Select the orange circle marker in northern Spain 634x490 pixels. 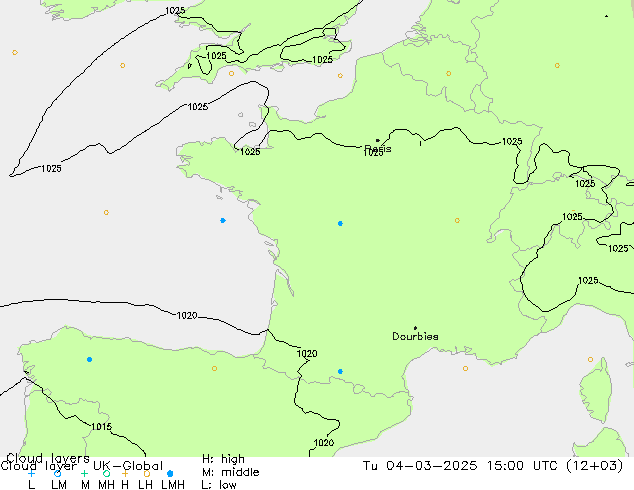(x=214, y=368)
